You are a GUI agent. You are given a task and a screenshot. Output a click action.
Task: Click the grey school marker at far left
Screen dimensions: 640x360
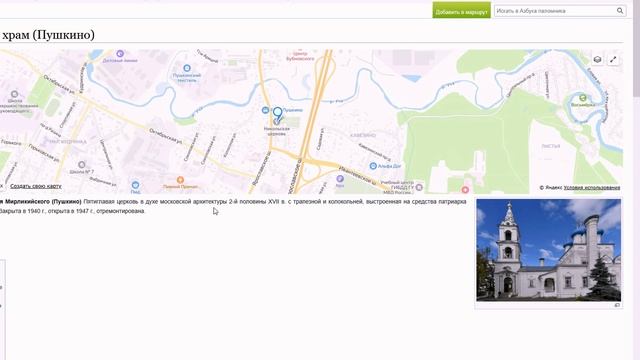coord(15,94)
